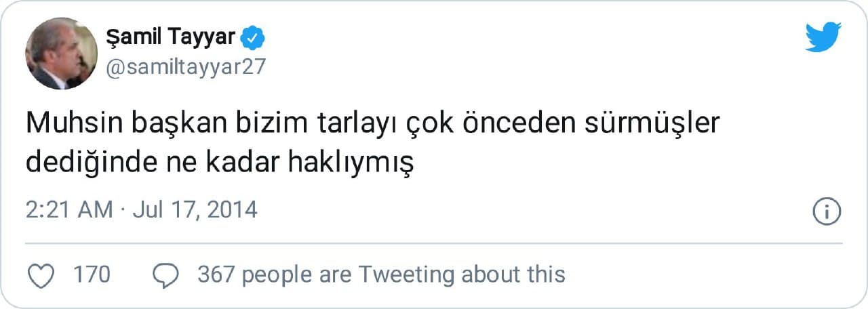Click the reply speech bubble icon
Screen dimensions: 868x309
(x=165, y=274)
